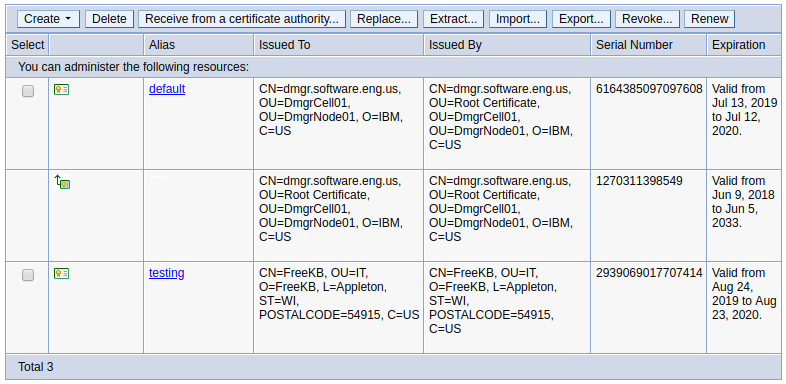The image size is (786, 384).
Task: Click Issued To cell for testing certificate
Action: pos(338,307)
